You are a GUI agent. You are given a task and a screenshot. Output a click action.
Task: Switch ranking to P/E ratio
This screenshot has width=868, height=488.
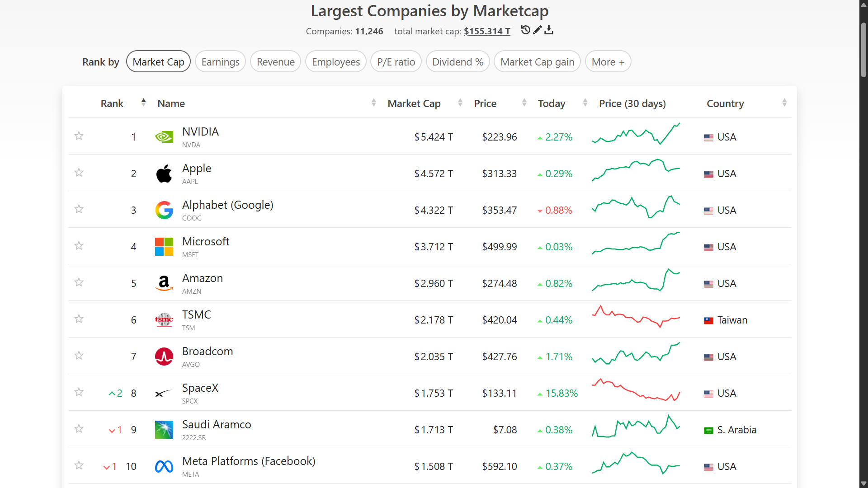pyautogui.click(x=396, y=62)
